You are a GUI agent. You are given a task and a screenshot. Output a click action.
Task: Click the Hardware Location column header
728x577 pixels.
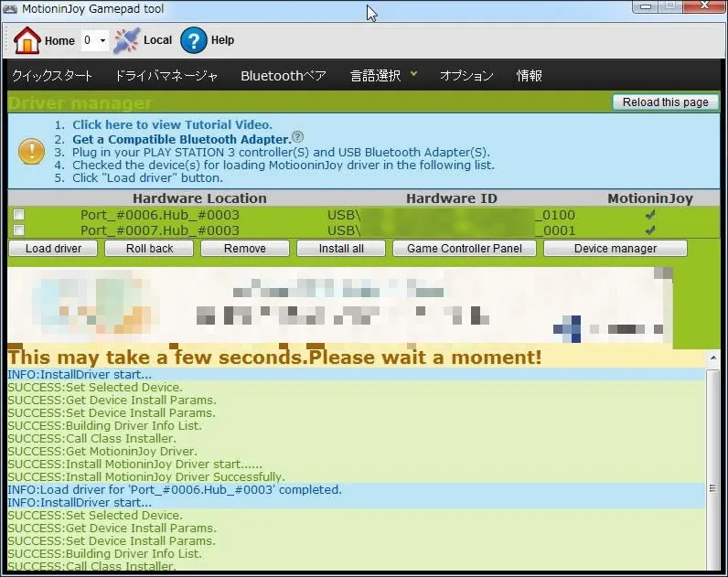pyautogui.click(x=199, y=198)
